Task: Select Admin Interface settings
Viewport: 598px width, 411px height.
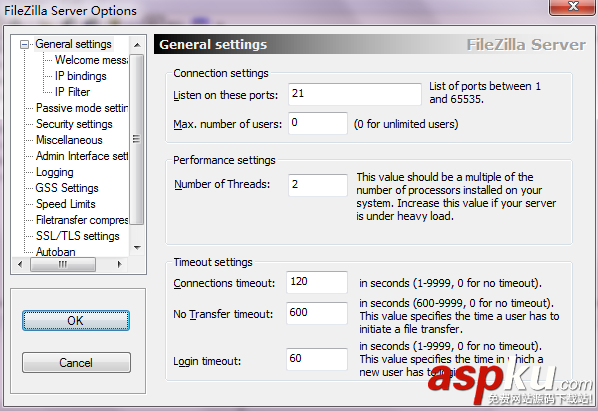Action: click(82, 156)
